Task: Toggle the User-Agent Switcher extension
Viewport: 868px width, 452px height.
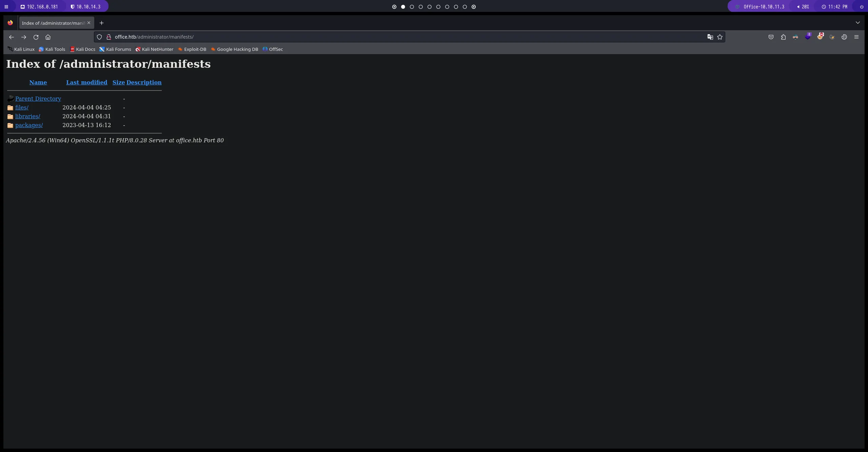Action: (x=795, y=37)
